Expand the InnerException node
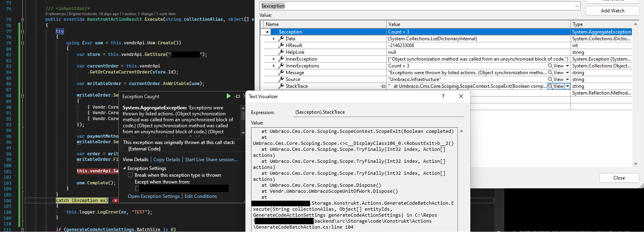Viewport: 644px width, 233px height. [x=273, y=59]
